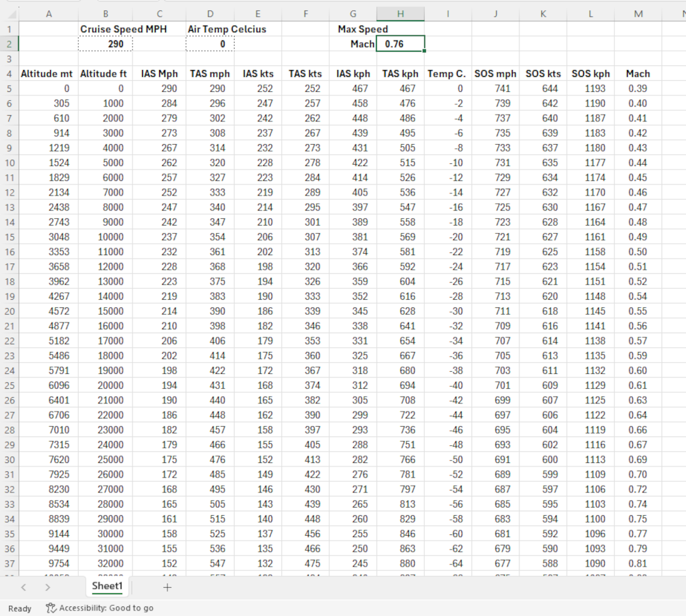Go to the next sheet with the right arrow

pyautogui.click(x=47, y=588)
